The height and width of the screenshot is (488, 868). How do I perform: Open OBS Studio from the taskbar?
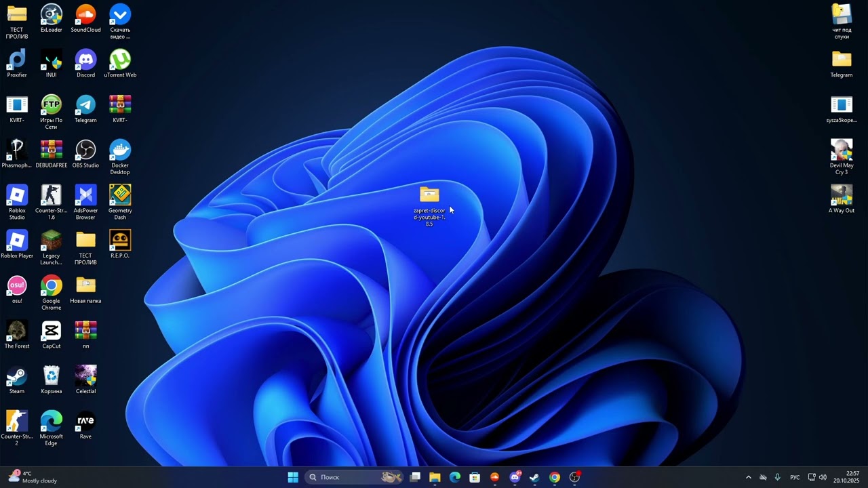point(575,477)
